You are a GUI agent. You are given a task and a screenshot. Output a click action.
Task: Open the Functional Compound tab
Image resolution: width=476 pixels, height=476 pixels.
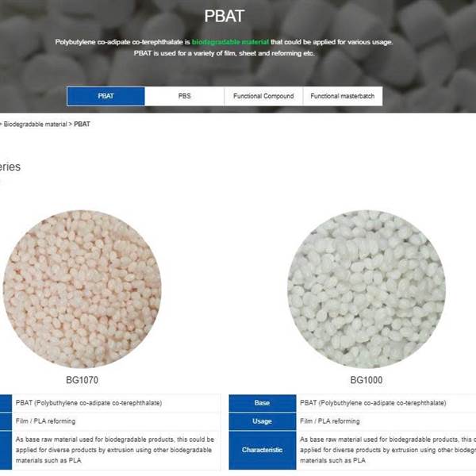(263, 96)
